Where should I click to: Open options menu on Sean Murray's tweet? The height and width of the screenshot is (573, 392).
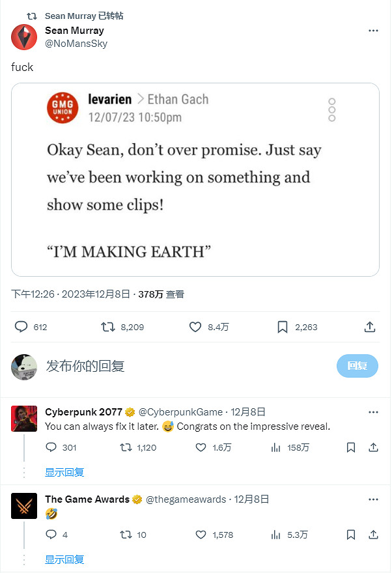click(x=373, y=30)
